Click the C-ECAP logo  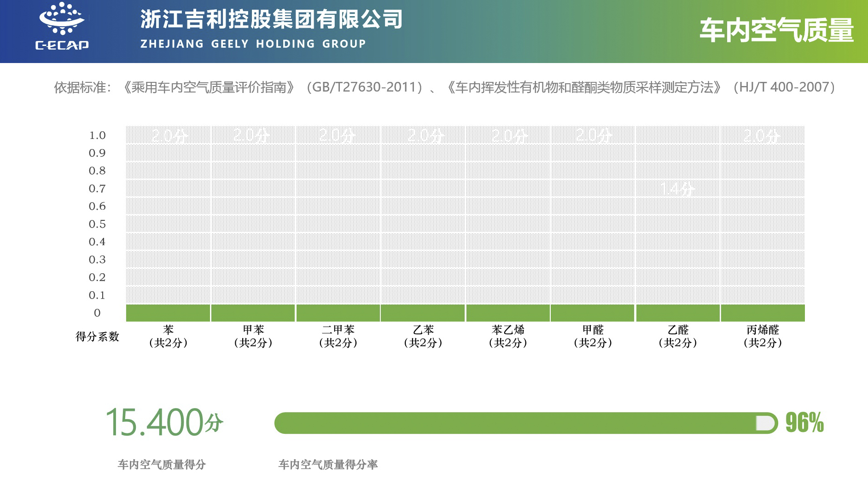point(62,26)
